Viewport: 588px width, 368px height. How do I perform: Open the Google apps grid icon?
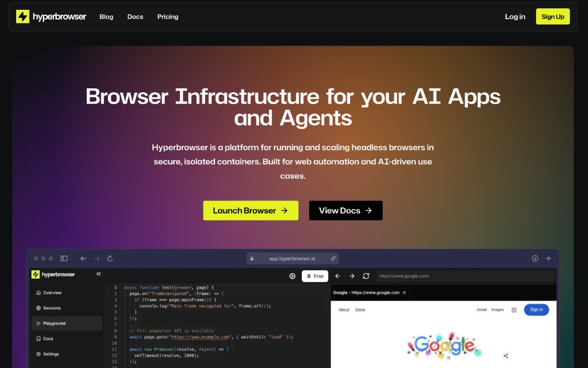[514, 310]
